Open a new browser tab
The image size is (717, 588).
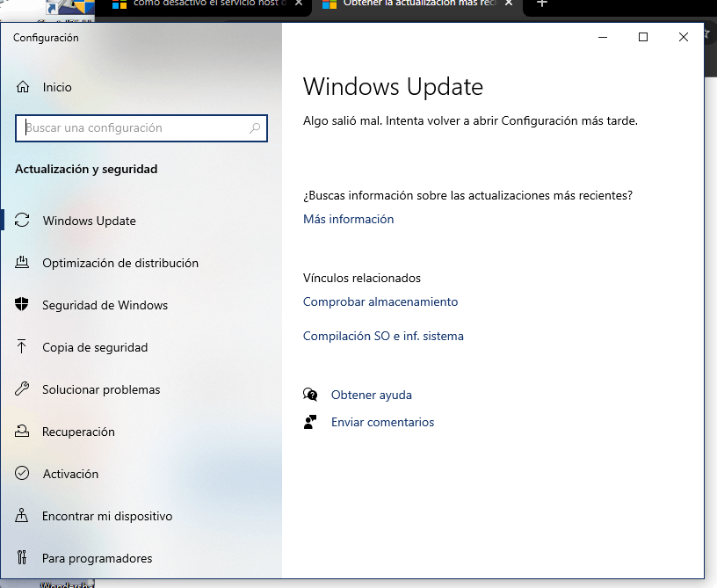542,4
